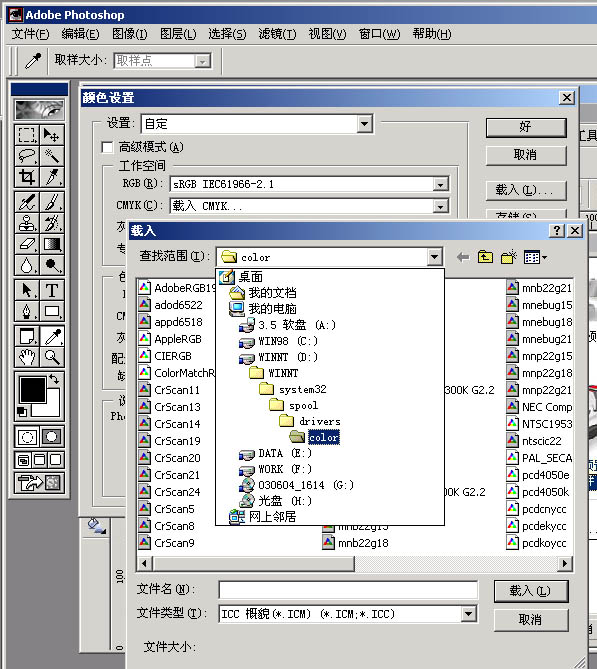
Task: Select the Paintbrush tool
Action: click(x=52, y=202)
